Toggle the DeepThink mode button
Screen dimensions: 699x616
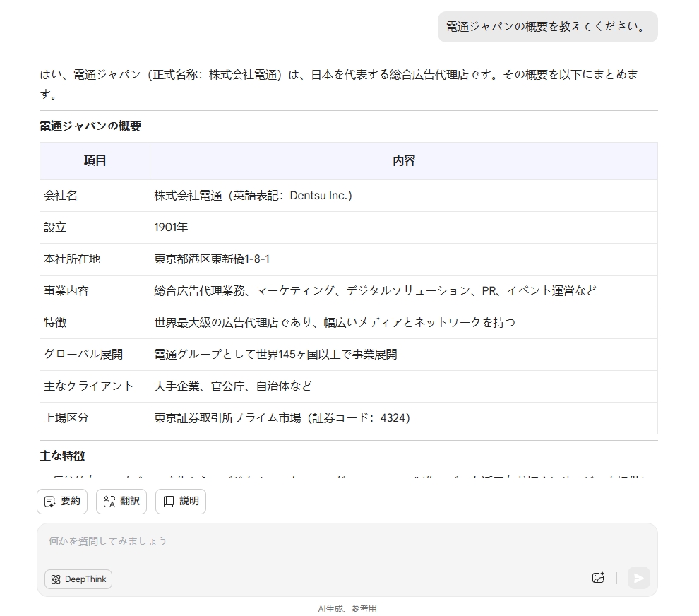tap(78, 579)
